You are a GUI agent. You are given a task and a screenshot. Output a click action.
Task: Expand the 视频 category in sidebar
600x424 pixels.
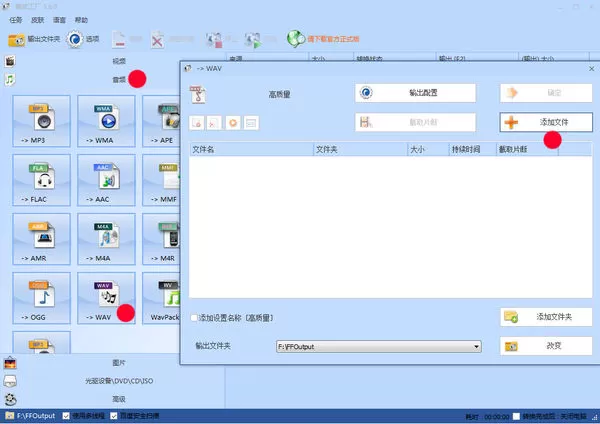click(119, 61)
